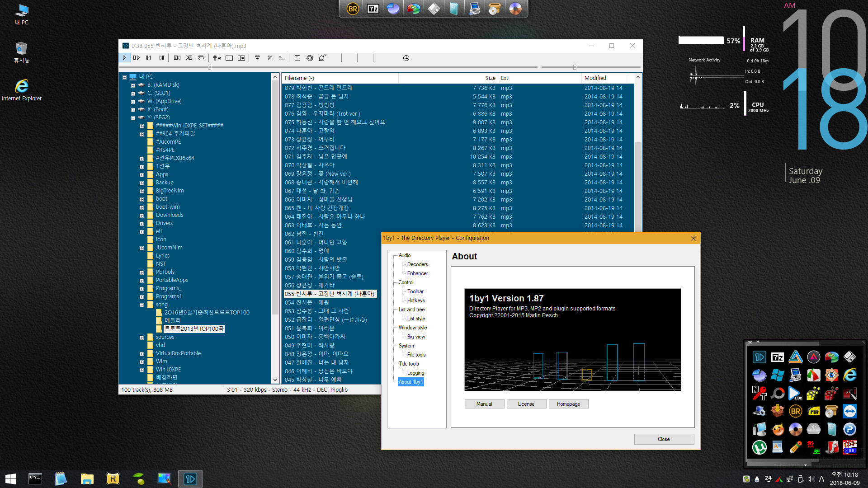Screen dimensions: 868x488
Task: Expand the Apps folder node
Action: pyautogui.click(x=142, y=175)
